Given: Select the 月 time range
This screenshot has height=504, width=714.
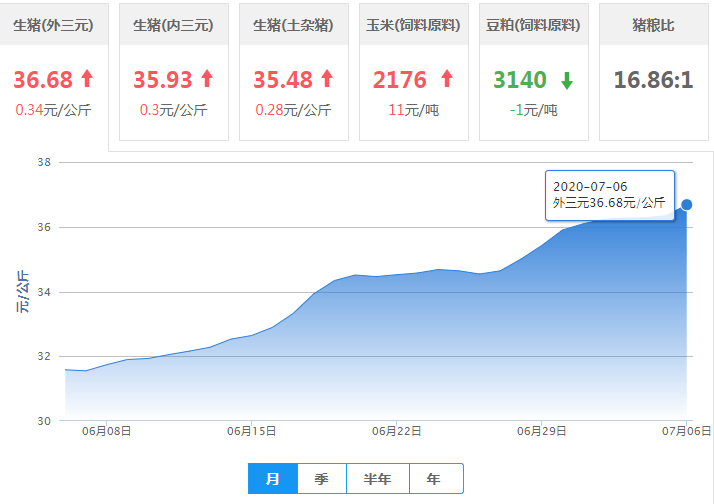Looking at the screenshot, I should coord(273,479).
